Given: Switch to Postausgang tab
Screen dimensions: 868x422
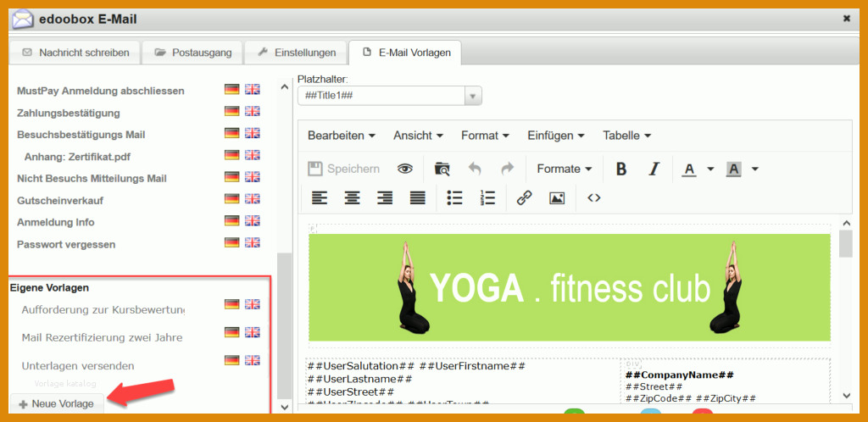Looking at the screenshot, I should point(192,53).
